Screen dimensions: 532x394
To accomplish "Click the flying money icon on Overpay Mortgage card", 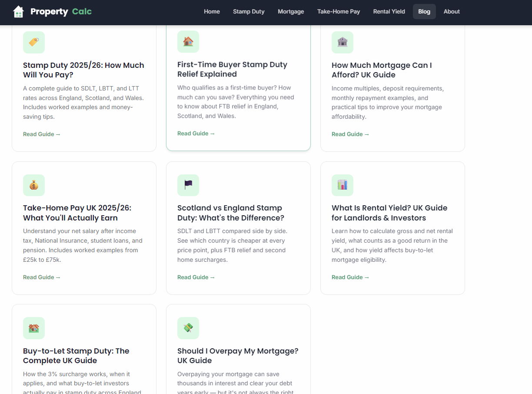I will pos(188,328).
